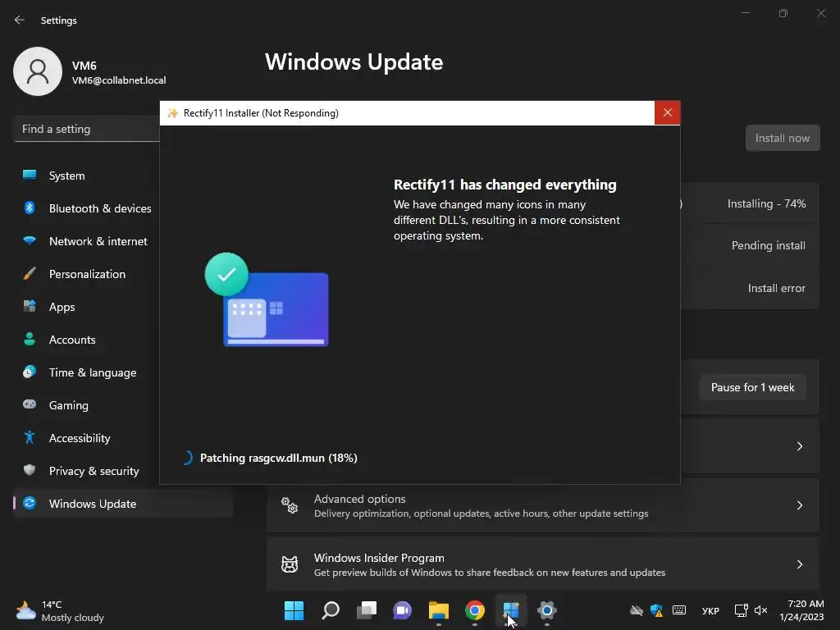
Task: Click the VM6 user profile avatar
Action: [x=38, y=71]
